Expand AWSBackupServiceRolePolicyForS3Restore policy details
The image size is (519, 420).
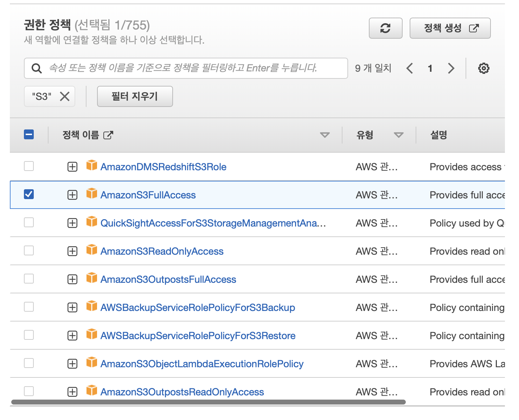[x=72, y=336]
